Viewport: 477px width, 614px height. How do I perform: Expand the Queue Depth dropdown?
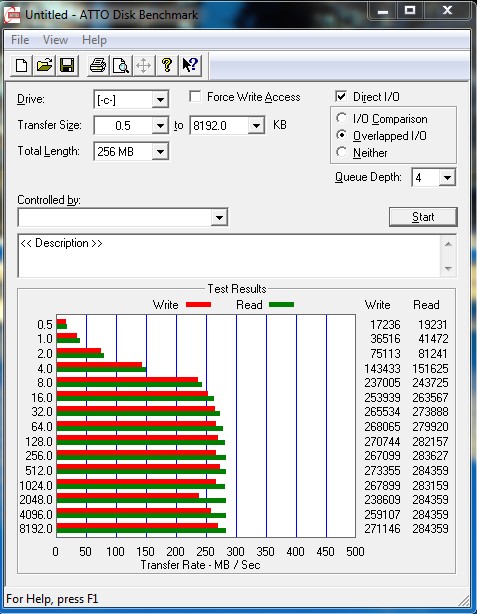coord(447,177)
